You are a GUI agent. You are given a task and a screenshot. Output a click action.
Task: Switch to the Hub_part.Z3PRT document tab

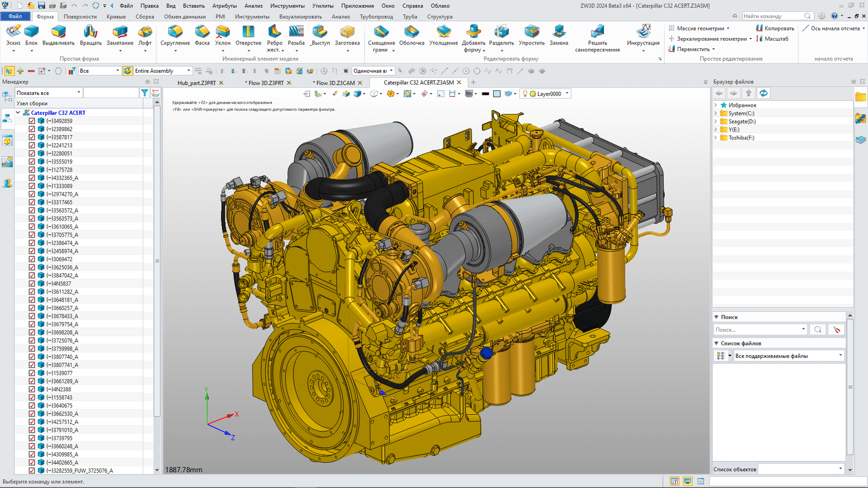coord(196,83)
